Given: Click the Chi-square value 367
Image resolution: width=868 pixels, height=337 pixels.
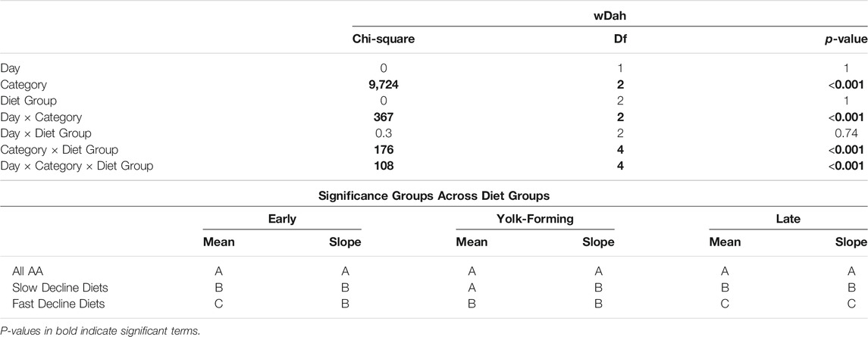Looking at the screenshot, I should [x=380, y=117].
